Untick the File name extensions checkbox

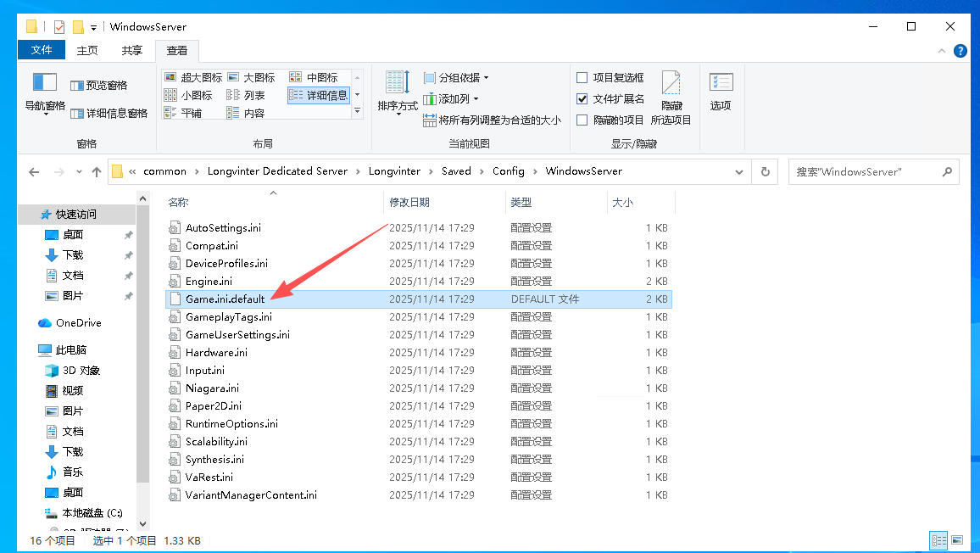tap(582, 98)
